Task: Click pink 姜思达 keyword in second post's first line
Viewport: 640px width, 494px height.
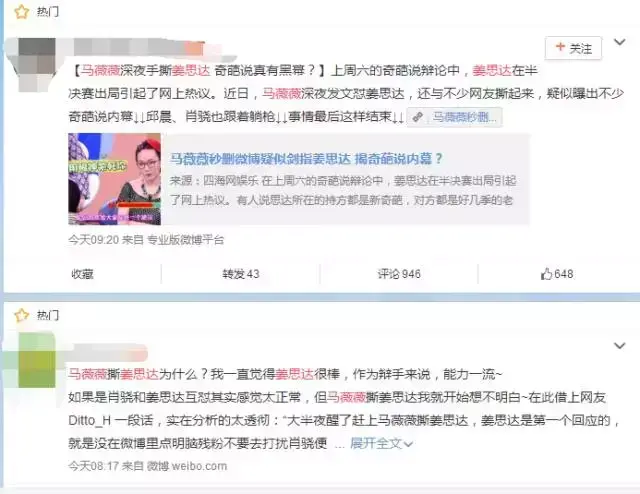Action: [138, 374]
